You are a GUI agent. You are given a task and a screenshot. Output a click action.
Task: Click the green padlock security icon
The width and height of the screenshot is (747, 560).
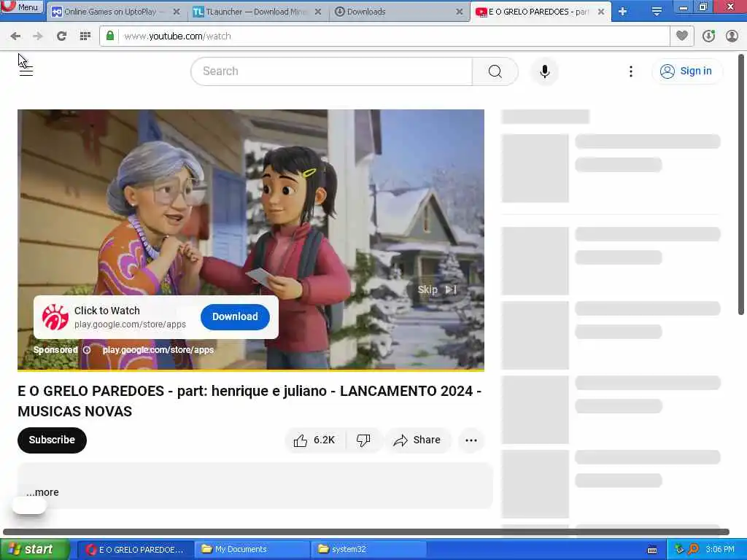click(110, 36)
